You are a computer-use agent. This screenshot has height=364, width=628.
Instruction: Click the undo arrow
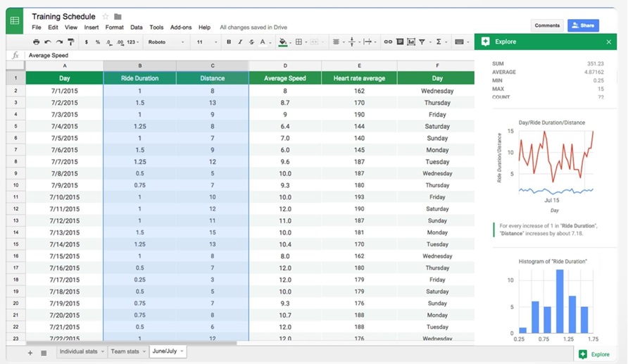tap(47, 42)
